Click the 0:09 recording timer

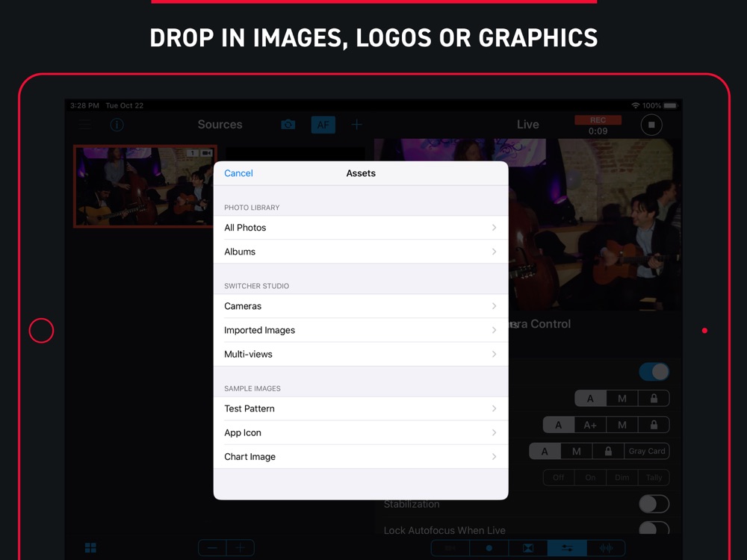tap(598, 131)
